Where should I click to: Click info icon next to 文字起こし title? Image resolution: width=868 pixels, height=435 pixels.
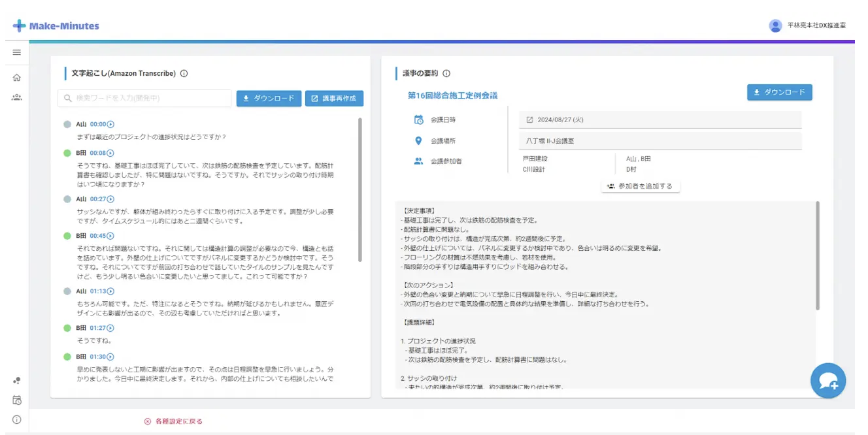point(184,74)
